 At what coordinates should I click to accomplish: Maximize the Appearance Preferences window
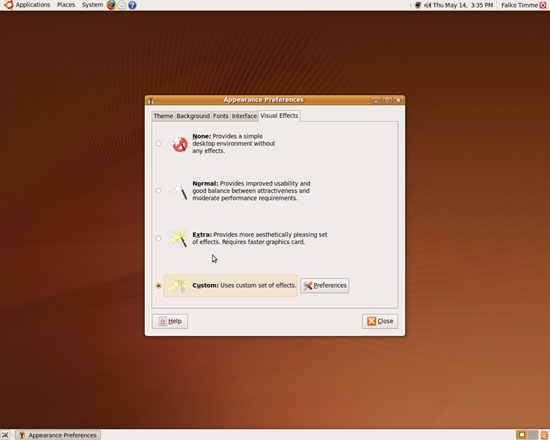click(387, 100)
